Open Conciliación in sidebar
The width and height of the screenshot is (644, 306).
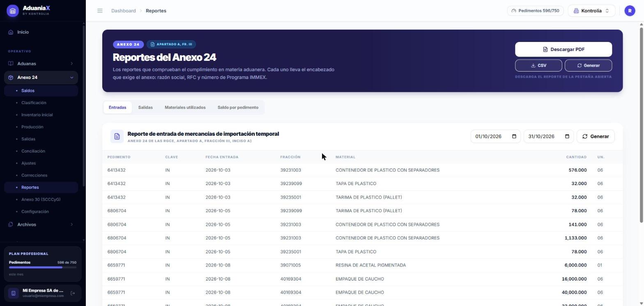pyautogui.click(x=41, y=151)
